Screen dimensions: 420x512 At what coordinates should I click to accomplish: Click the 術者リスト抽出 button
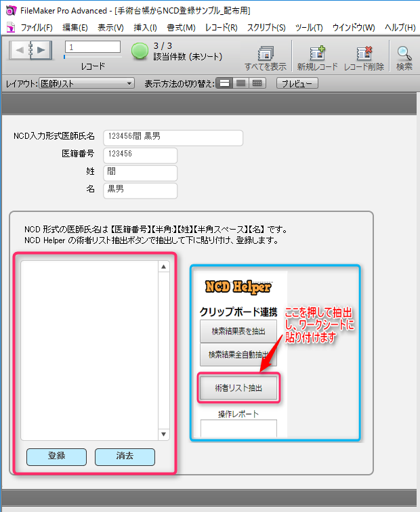point(238,388)
